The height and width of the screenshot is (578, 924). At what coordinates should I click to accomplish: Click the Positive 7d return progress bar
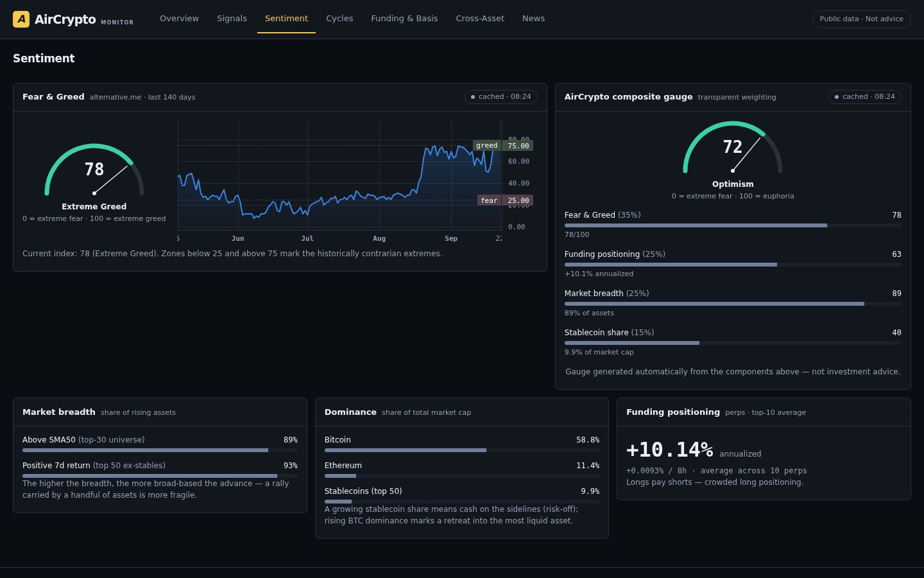click(160, 476)
